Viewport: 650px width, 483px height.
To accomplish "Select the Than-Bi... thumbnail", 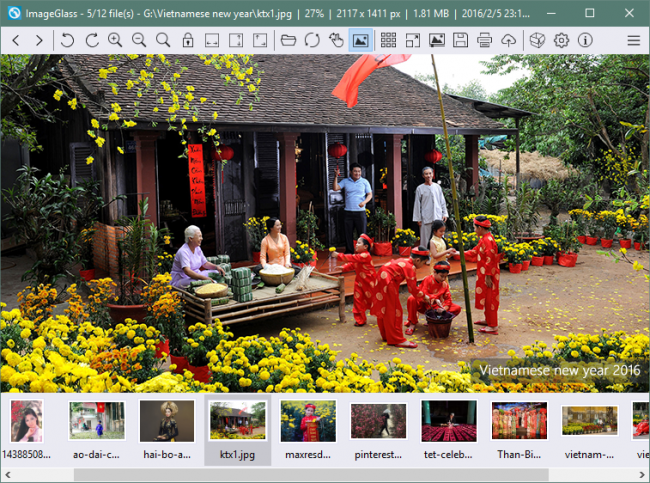I will (x=519, y=430).
